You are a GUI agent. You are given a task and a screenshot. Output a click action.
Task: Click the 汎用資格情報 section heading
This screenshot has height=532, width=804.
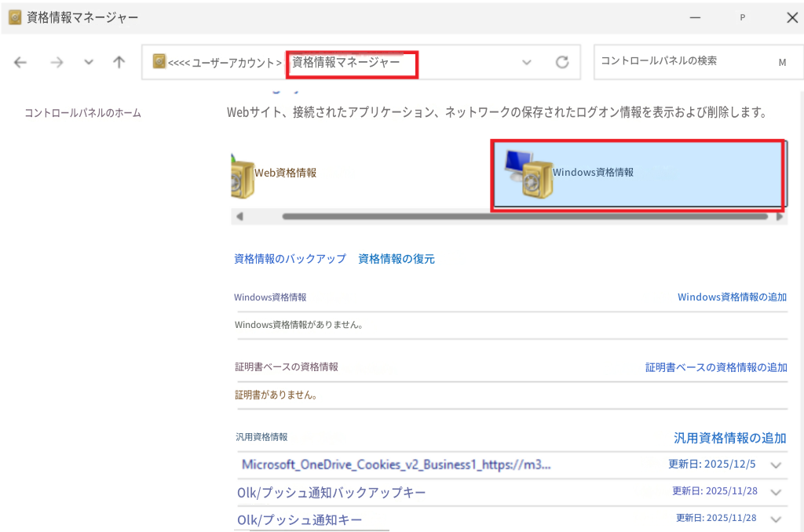(x=261, y=437)
